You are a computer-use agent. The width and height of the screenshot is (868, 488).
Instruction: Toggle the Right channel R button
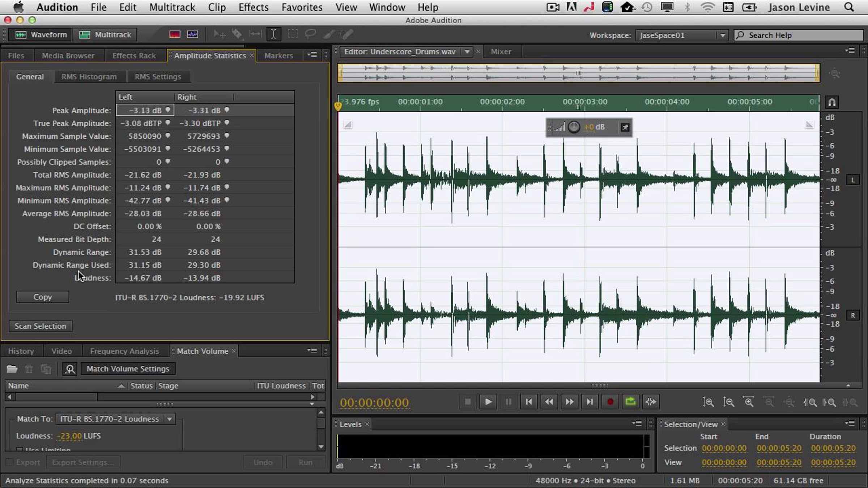pos(853,316)
